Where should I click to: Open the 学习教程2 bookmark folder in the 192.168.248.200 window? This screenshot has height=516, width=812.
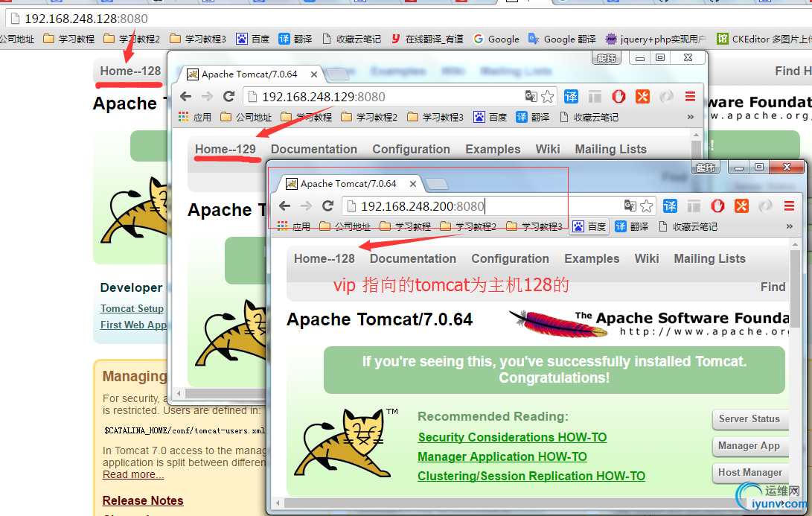tap(468, 226)
